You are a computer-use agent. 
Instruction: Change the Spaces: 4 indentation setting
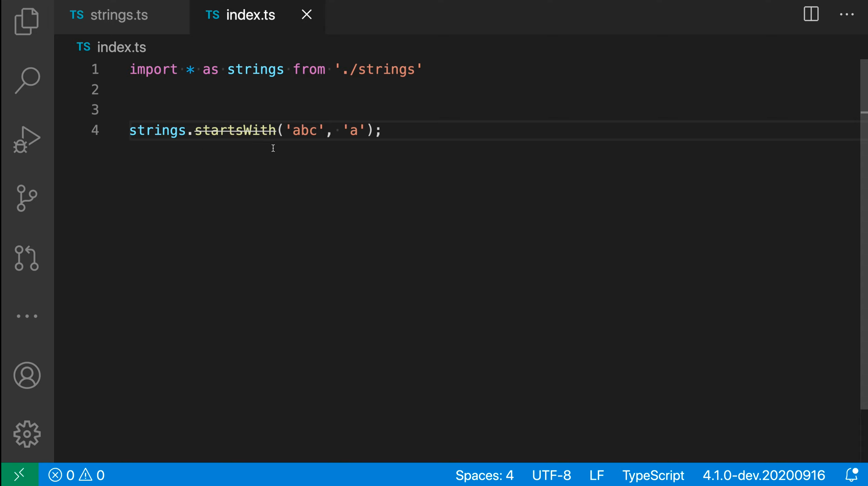[x=484, y=475]
